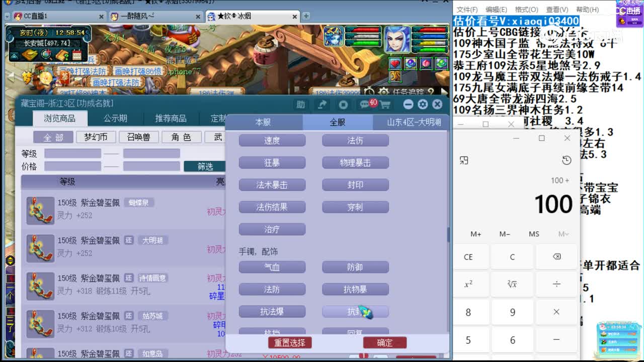Toggle the 治疗 attribute filter
Image resolution: width=644 pixels, height=362 pixels.
pos(272,229)
